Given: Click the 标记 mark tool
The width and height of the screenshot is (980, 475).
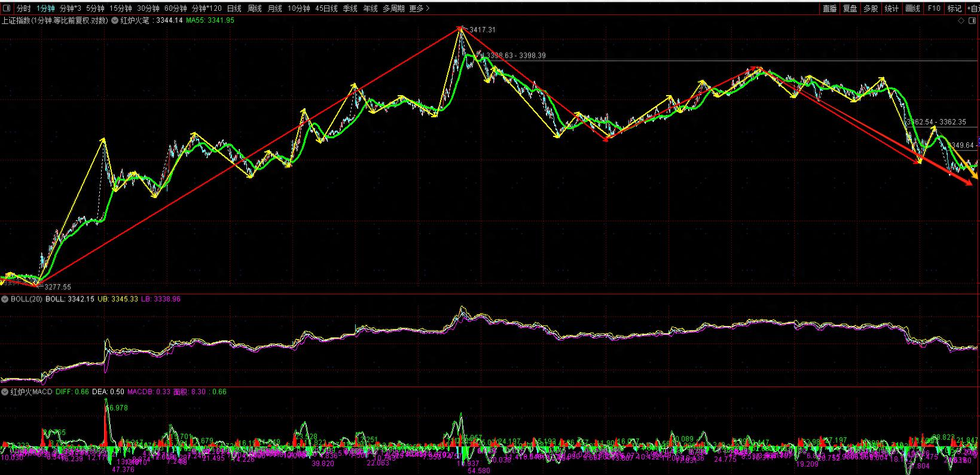Looking at the screenshot, I should tap(954, 8).
